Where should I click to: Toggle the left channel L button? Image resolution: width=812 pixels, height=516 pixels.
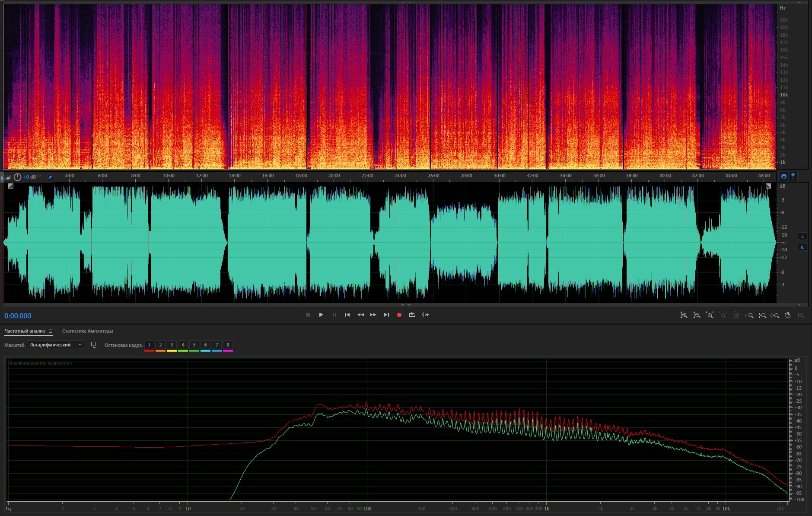(802, 236)
